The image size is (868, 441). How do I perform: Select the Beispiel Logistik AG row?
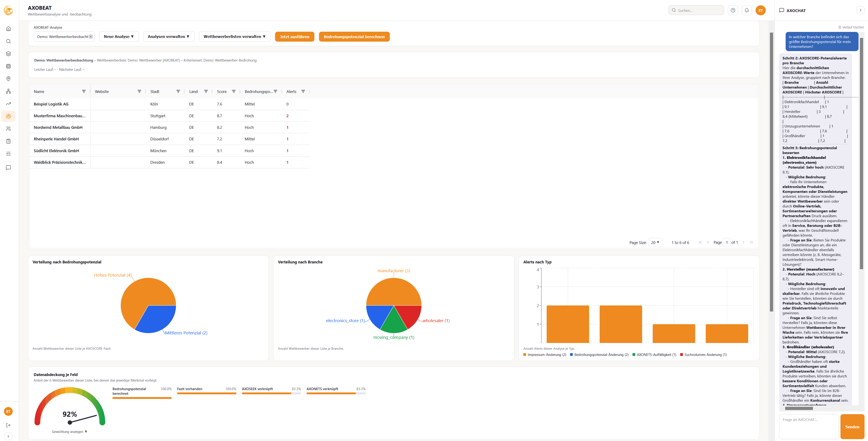click(170, 104)
